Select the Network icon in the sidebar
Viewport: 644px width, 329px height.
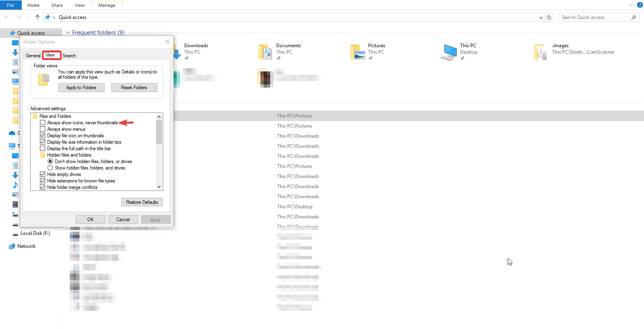(x=12, y=246)
